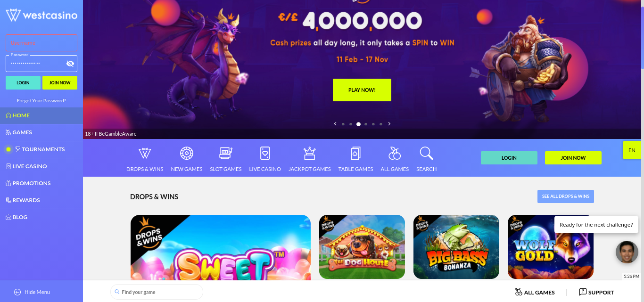Click the Search magnifier icon
The width and height of the screenshot is (644, 302).
(x=426, y=154)
